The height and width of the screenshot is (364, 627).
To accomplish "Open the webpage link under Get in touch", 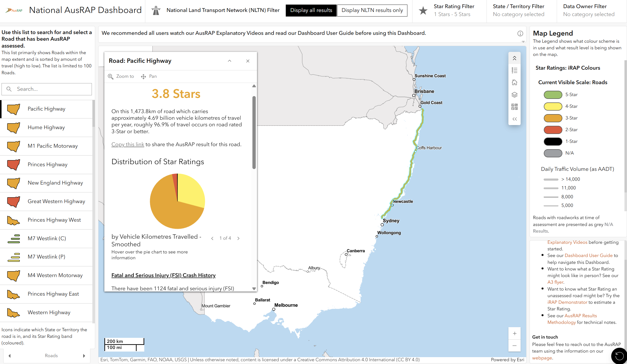I will [542, 358].
